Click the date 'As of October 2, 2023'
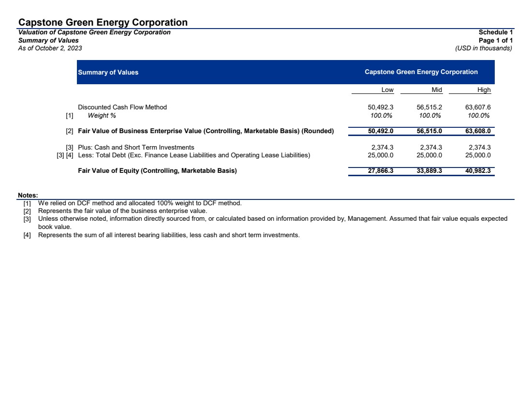 pyautogui.click(x=50, y=48)
